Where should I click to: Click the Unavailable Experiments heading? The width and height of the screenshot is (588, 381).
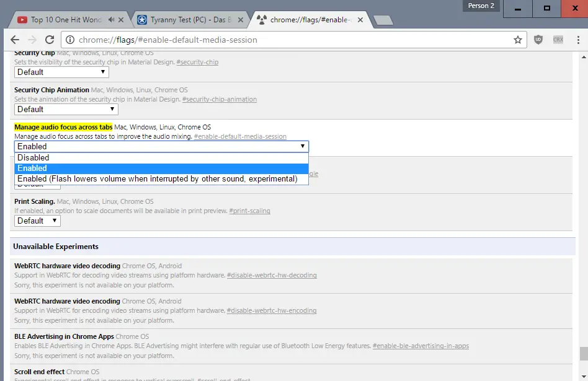55,247
